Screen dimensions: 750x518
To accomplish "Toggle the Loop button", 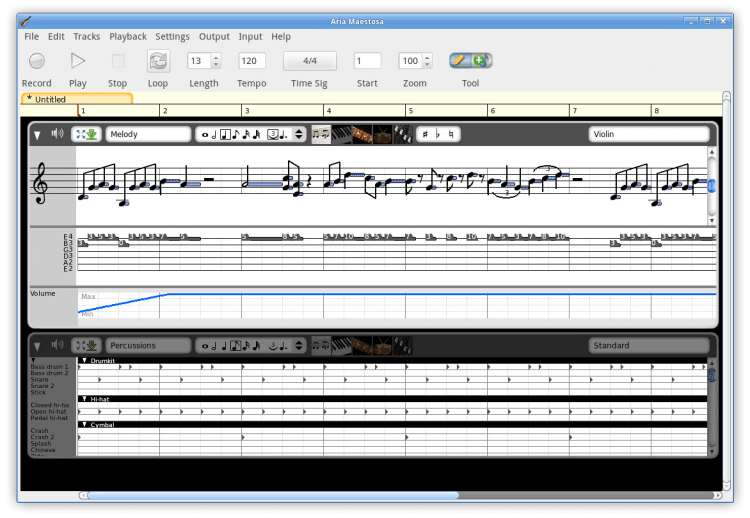I will pos(158,62).
